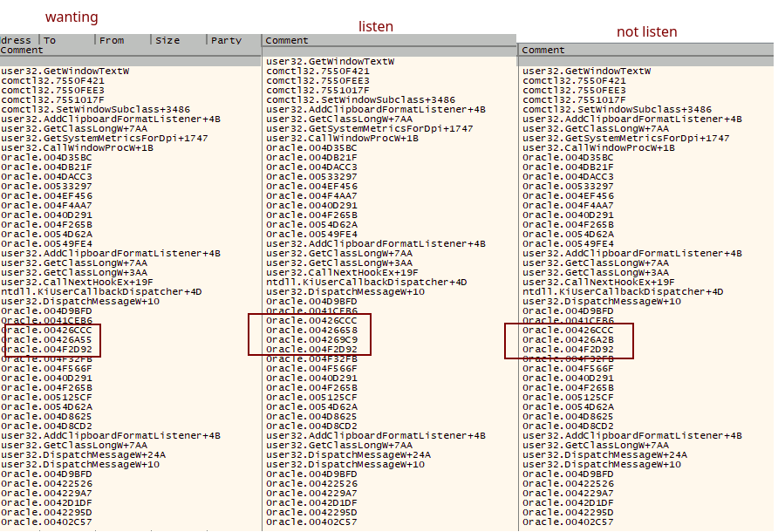The image size is (778, 532).
Task: Select Oracle.004EF456 in middle 'listen' panel
Action: coord(311,186)
